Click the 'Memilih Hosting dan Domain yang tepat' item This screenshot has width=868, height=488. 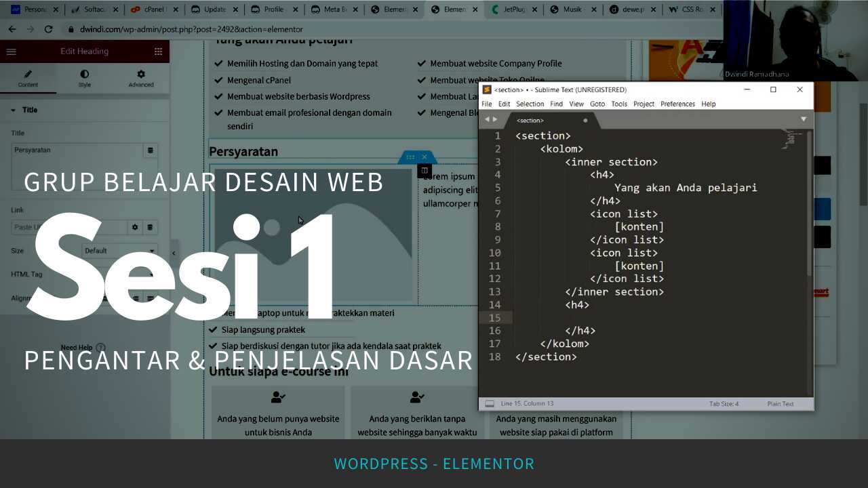click(302, 63)
